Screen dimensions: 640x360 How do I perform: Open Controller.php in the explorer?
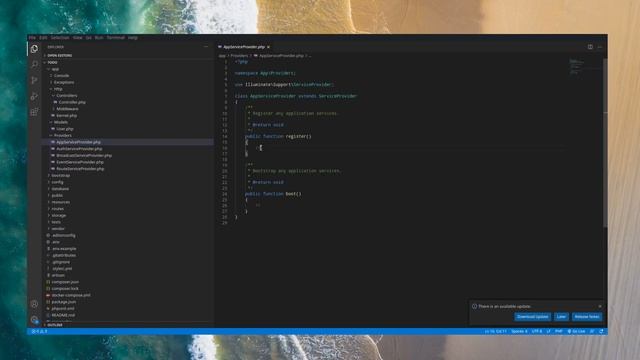coord(72,102)
